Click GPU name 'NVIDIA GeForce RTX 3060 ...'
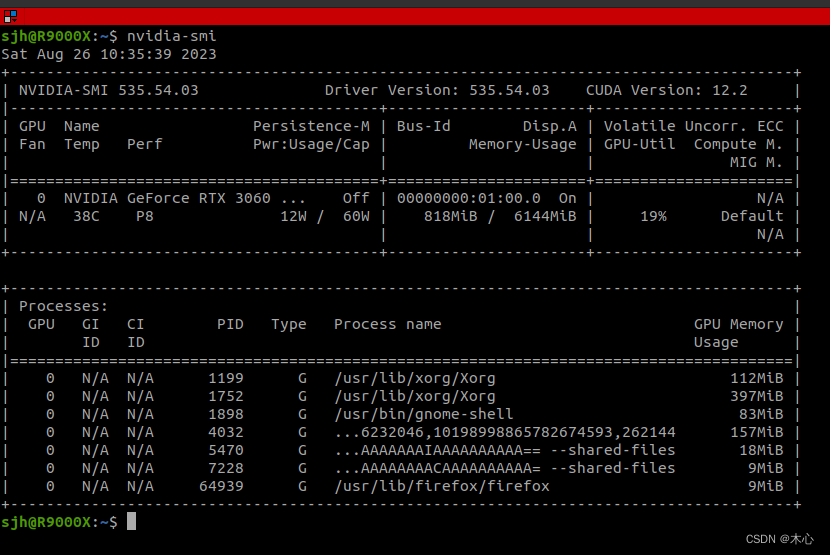Image resolution: width=830 pixels, height=555 pixels. 185,199
